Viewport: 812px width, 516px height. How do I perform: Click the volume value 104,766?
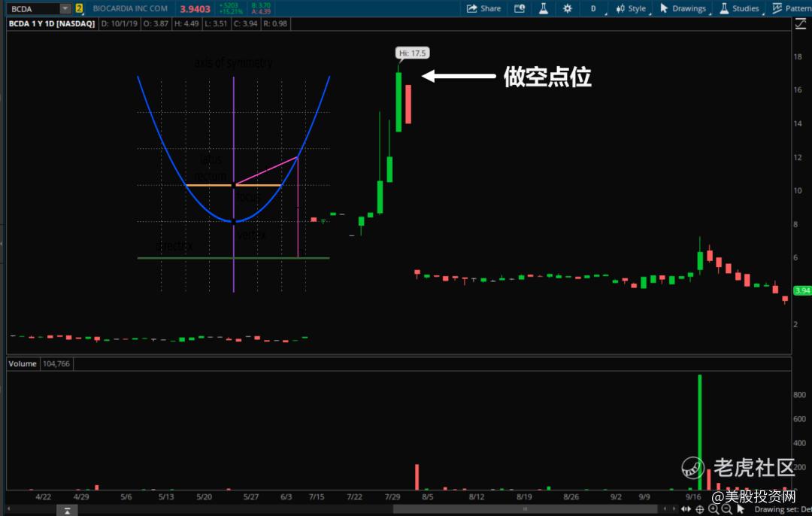(56, 364)
